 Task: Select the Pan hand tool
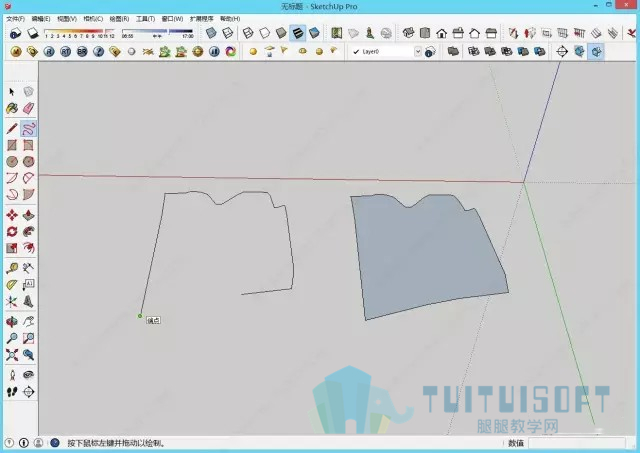pos(28,322)
